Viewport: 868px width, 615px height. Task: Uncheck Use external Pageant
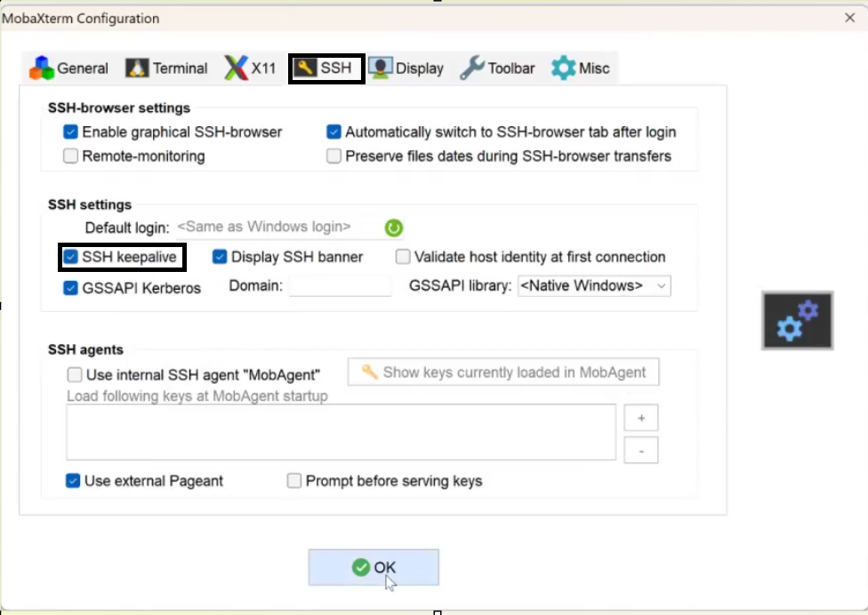click(73, 481)
